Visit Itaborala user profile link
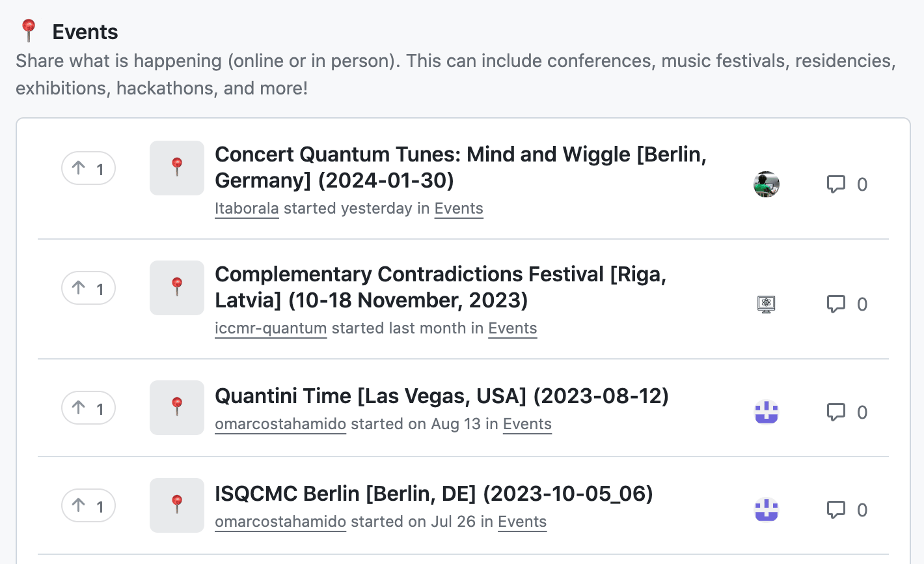Screen dimensions: 924x564 247,208
